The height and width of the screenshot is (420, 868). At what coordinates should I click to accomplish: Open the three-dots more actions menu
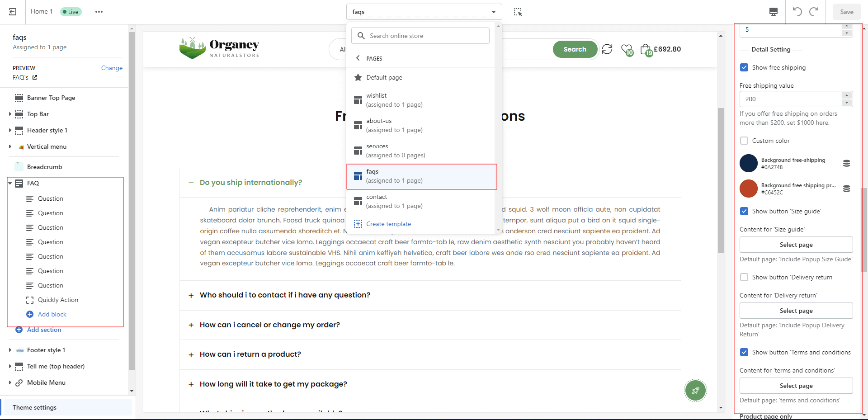coord(99,12)
